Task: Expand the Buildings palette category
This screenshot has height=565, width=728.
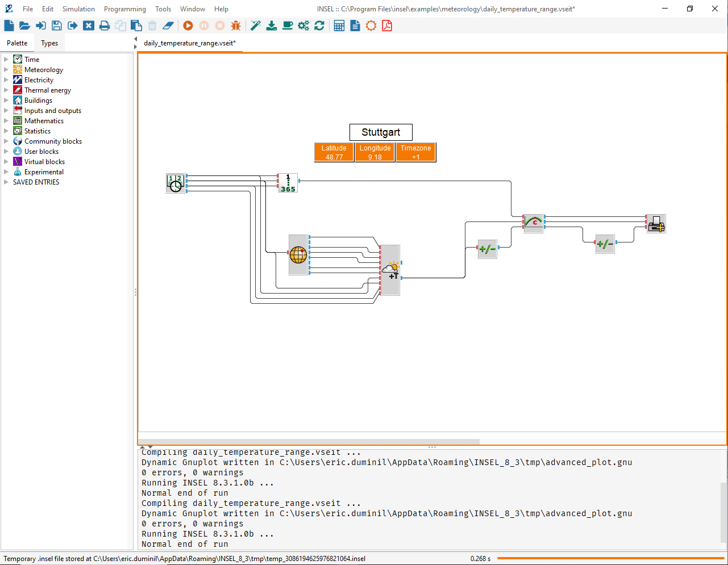Action: [x=6, y=100]
